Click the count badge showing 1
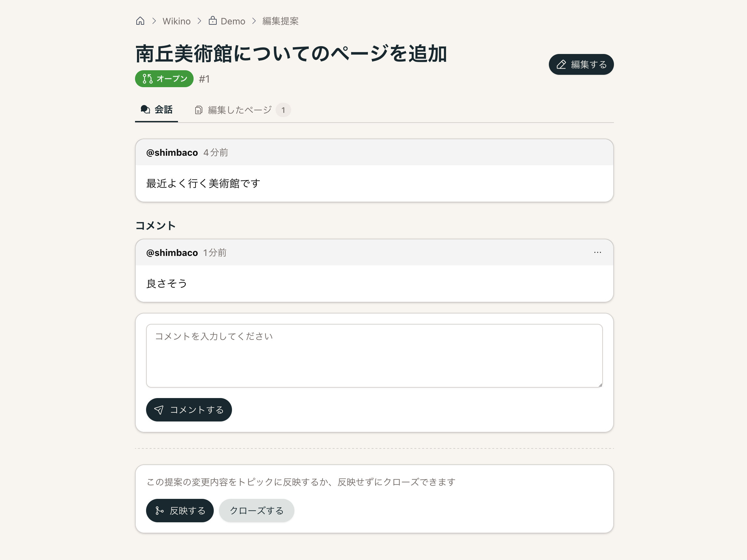Screen dimensions: 747x560 click(283, 110)
